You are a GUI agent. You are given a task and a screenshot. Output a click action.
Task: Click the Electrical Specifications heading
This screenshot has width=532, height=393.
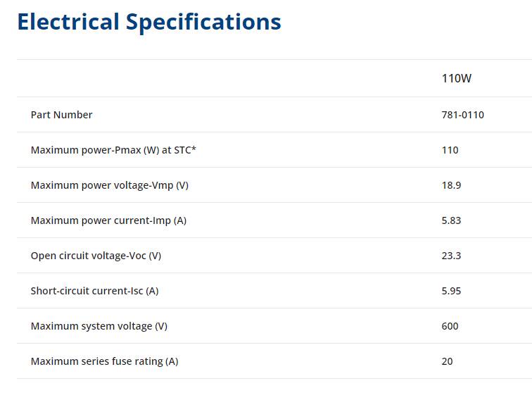coord(149,22)
